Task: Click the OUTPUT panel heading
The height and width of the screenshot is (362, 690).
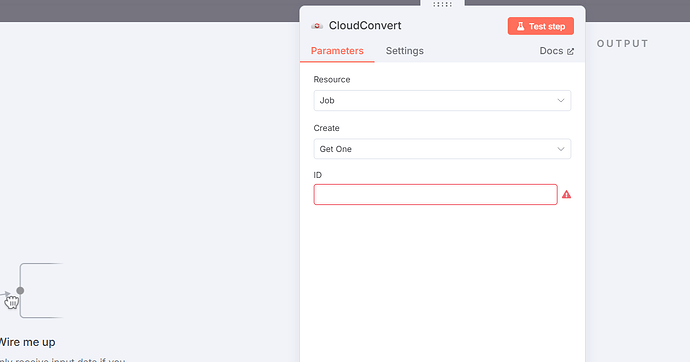Action: 622,44
